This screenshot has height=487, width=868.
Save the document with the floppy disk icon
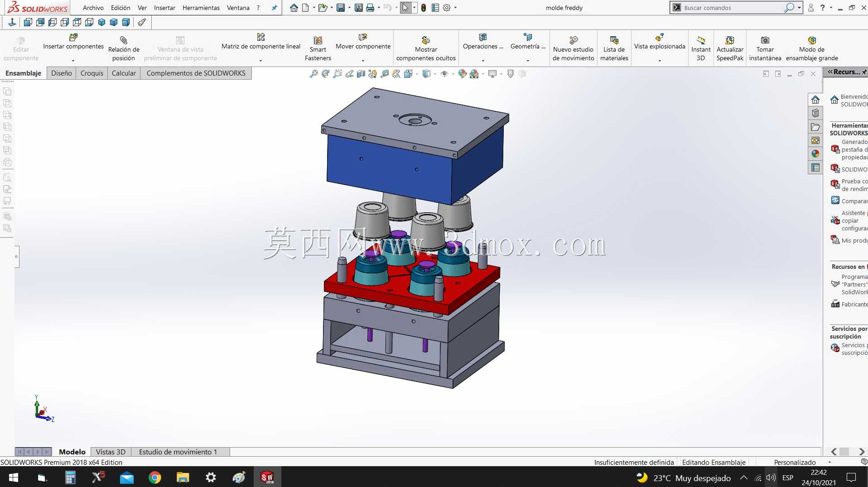(341, 8)
